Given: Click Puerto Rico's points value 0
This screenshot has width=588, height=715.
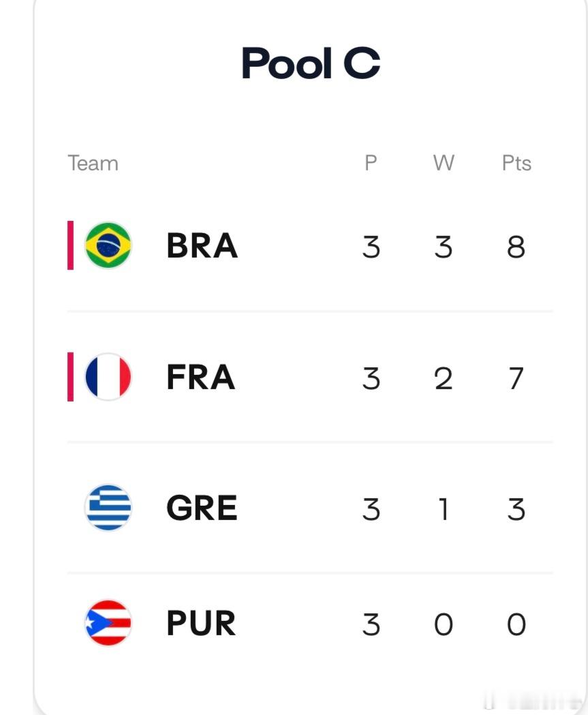Looking at the screenshot, I should [x=516, y=624].
